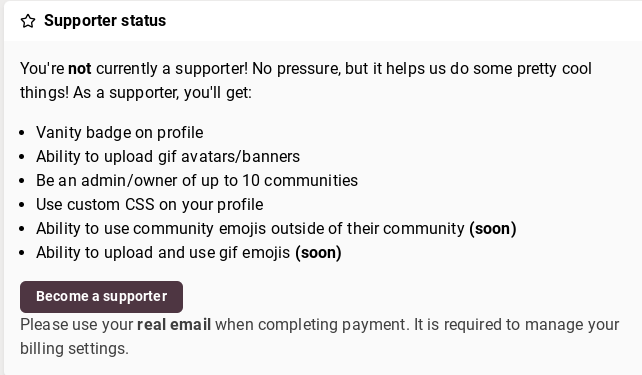
Task: Click the star icon beside Supporter status
Action: (x=28, y=21)
